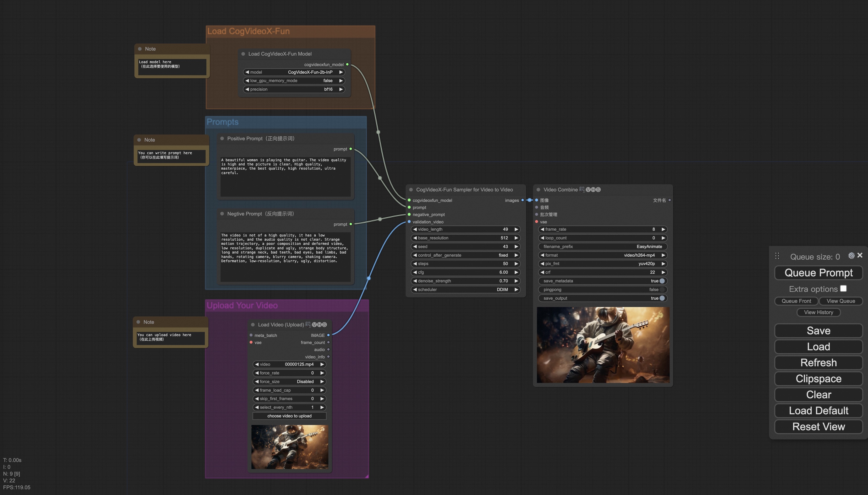The image size is (868, 495).
Task: Open the scheduler dropdown DDIM
Action: [x=466, y=290]
